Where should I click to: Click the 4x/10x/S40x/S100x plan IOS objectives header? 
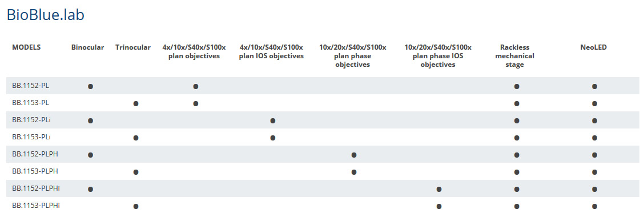[272, 51]
